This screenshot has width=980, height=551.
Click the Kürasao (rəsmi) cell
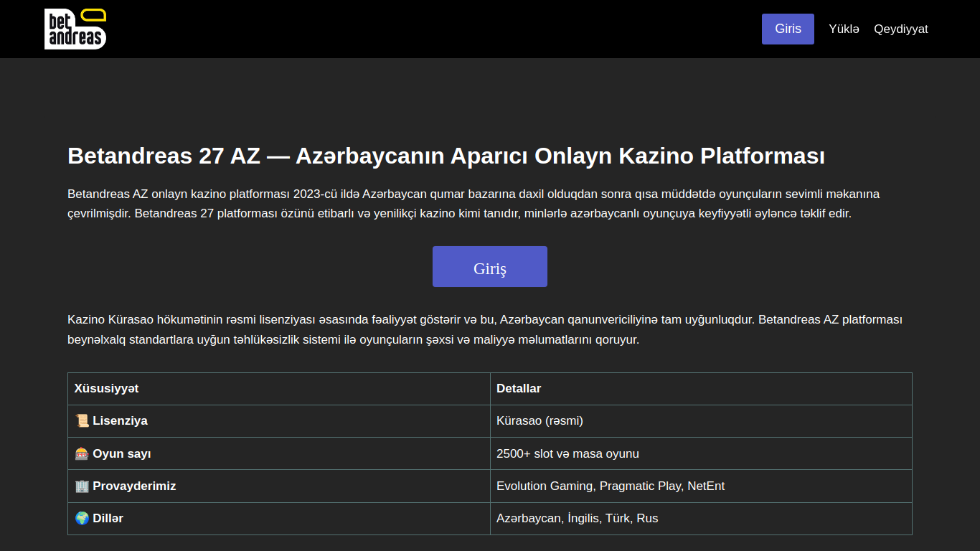pos(701,421)
